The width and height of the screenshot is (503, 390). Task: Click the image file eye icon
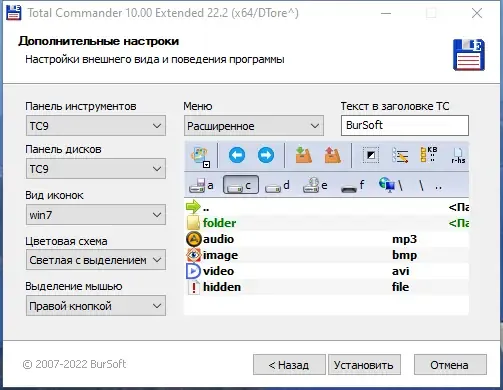pyautogui.click(x=194, y=255)
